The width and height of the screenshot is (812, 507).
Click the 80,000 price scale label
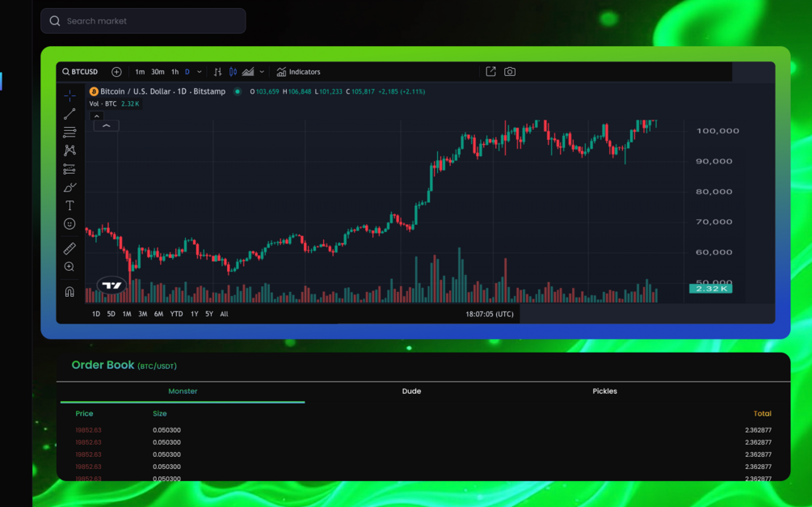(714, 192)
